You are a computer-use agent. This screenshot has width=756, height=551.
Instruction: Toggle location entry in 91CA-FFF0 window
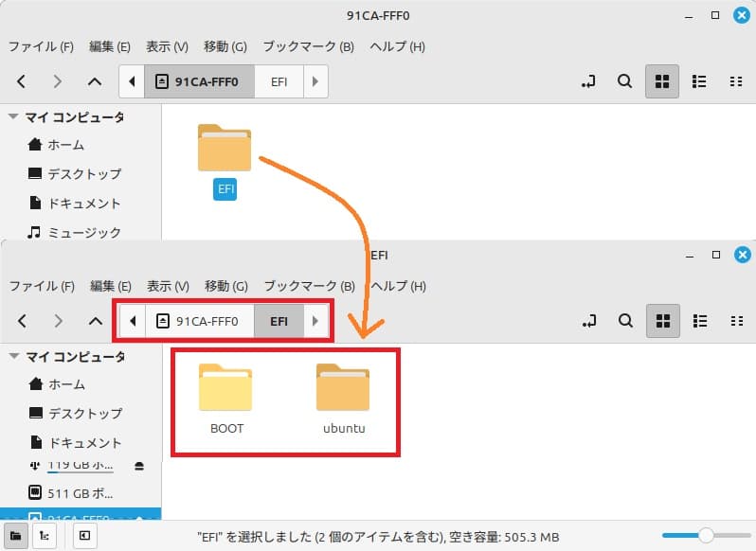(x=588, y=81)
